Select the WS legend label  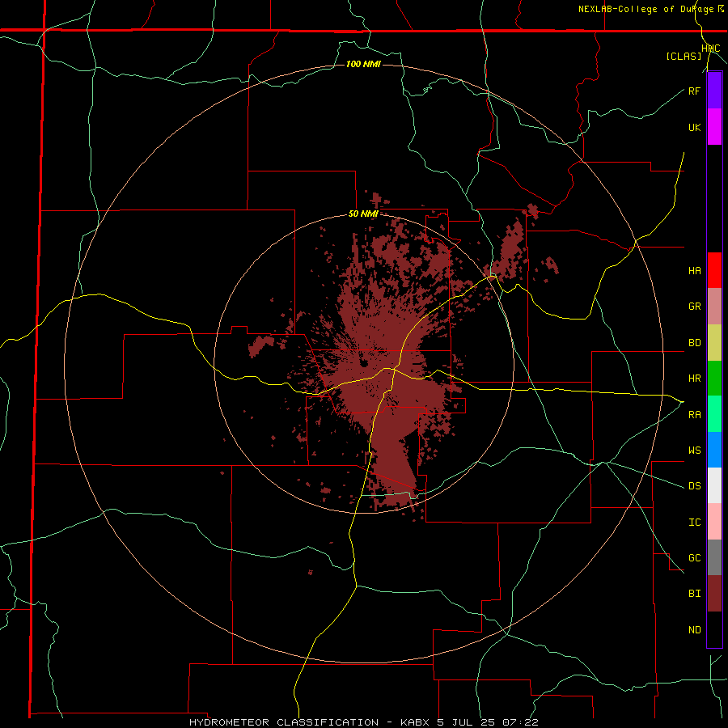(694, 451)
